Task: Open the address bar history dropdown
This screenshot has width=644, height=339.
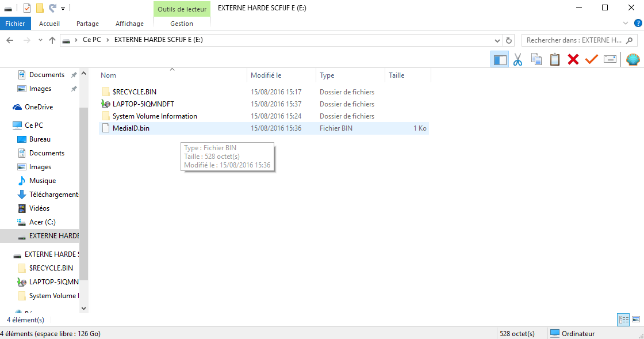Action: pyautogui.click(x=497, y=40)
